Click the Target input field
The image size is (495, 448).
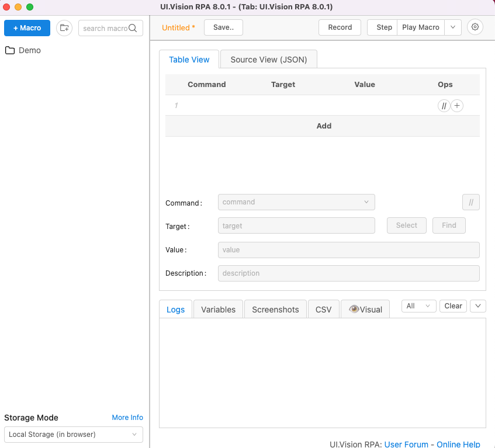point(296,226)
